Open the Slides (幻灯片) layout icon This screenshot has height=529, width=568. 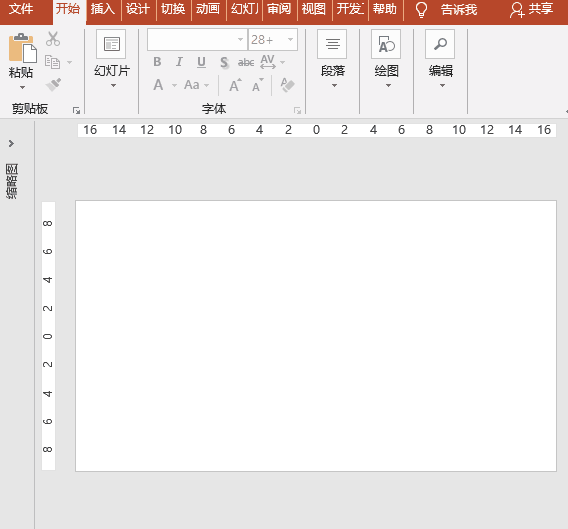tap(111, 44)
